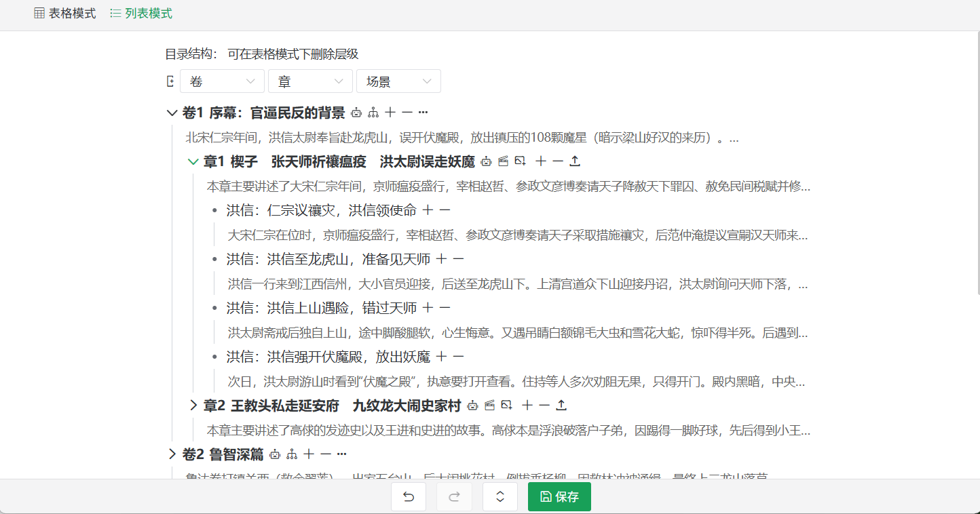
Task: Click the hierarchy icon beside 卷2 鲁智深篇
Action: pos(291,455)
